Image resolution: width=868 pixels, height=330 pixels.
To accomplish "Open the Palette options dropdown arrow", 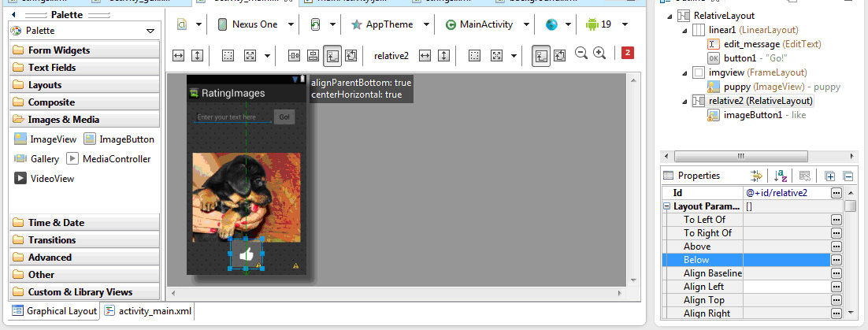I will pyautogui.click(x=150, y=31).
